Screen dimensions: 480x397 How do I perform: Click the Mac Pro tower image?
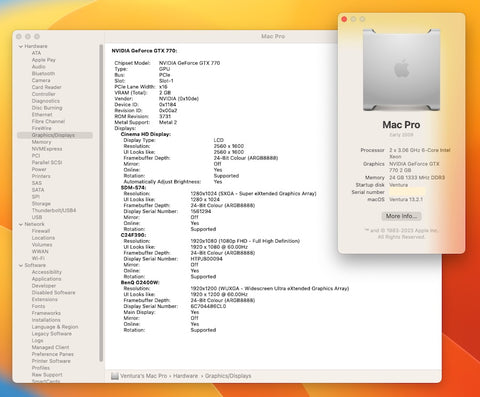coord(401,70)
